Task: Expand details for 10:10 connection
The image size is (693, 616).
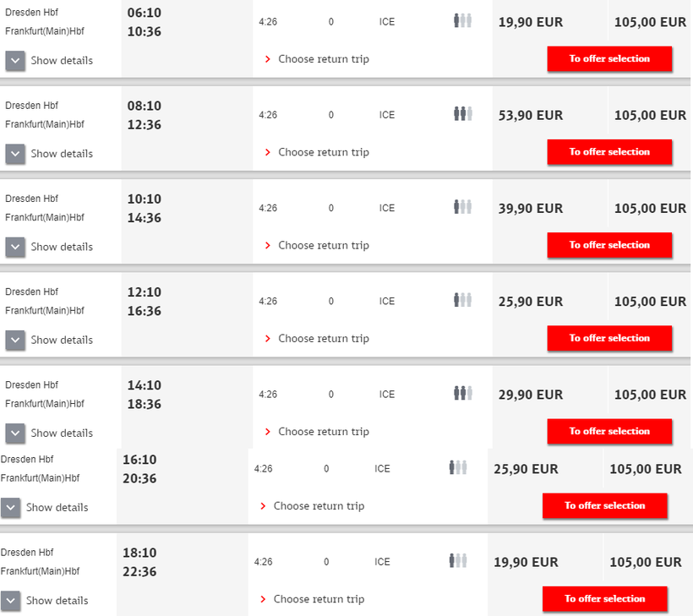Action: click(15, 247)
